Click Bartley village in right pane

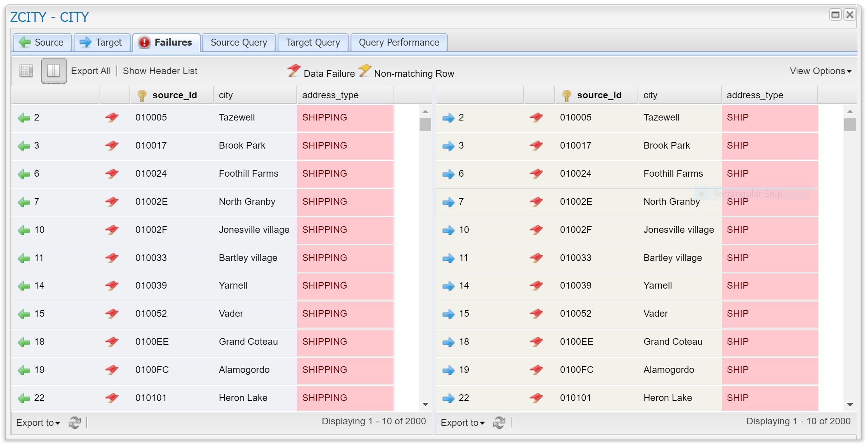coord(672,258)
